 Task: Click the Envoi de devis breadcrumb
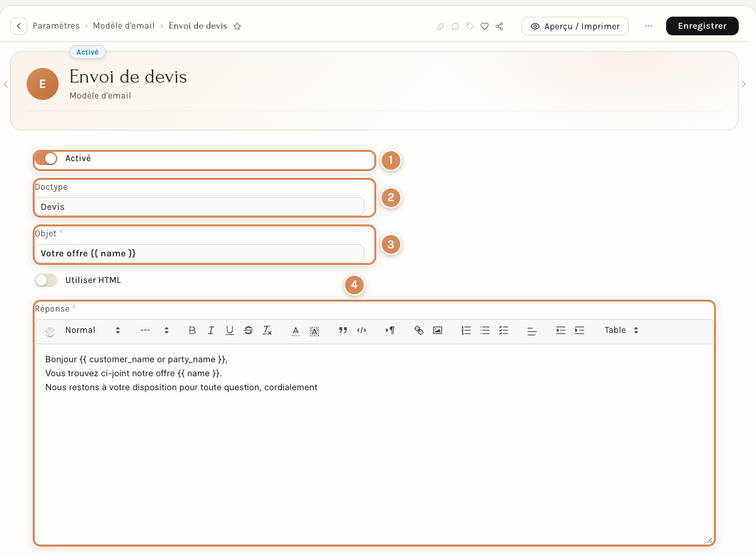(198, 26)
